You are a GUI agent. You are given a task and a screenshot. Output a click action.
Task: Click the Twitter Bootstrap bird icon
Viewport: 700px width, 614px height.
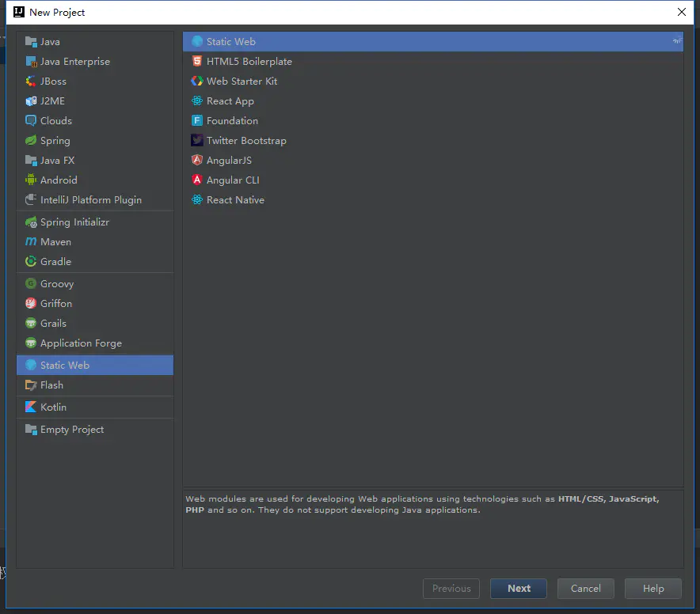[197, 141]
